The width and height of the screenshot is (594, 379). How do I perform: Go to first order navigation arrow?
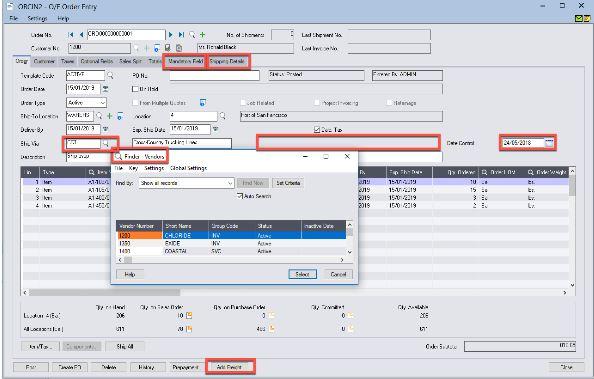coord(70,34)
